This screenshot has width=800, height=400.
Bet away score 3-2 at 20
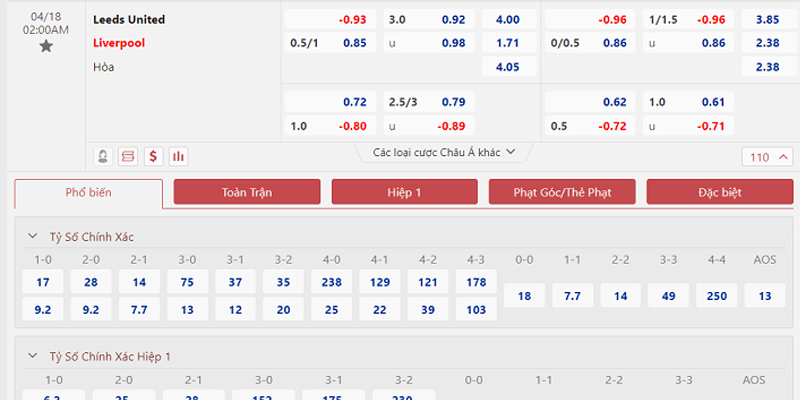click(283, 309)
